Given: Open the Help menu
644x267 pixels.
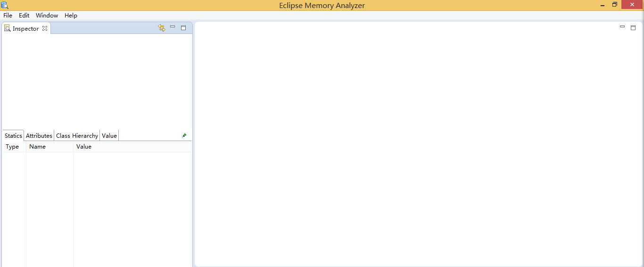Looking at the screenshot, I should 71,16.
